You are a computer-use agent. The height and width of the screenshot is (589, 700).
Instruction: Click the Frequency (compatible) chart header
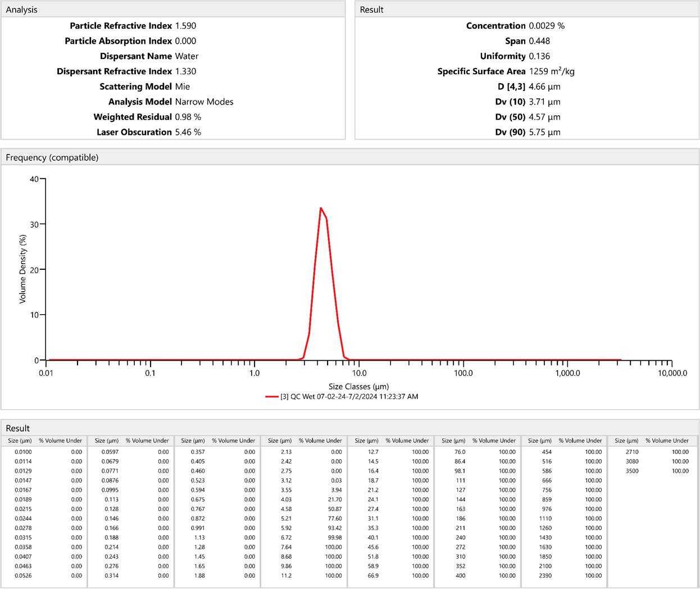pos(52,157)
